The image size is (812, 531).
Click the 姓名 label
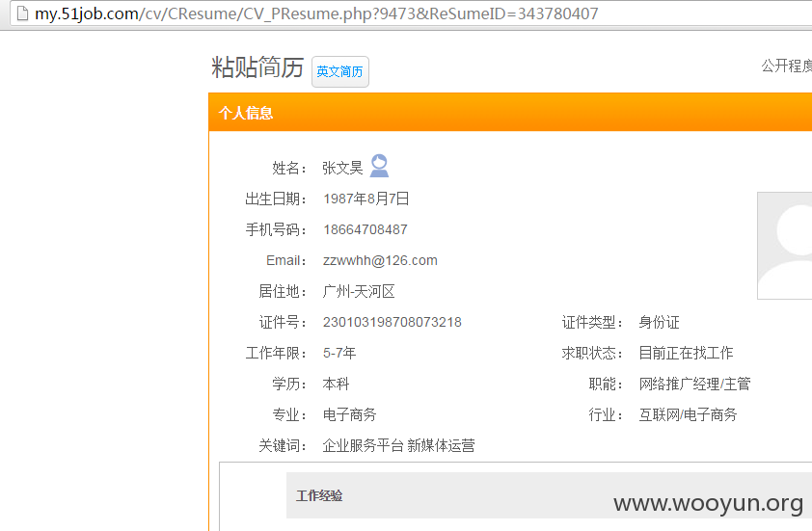pyautogui.click(x=289, y=168)
